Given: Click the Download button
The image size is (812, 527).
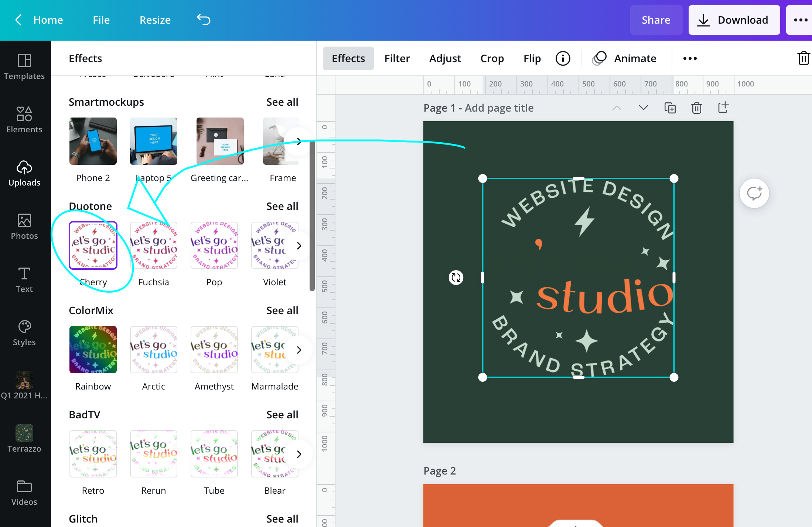Looking at the screenshot, I should point(734,20).
